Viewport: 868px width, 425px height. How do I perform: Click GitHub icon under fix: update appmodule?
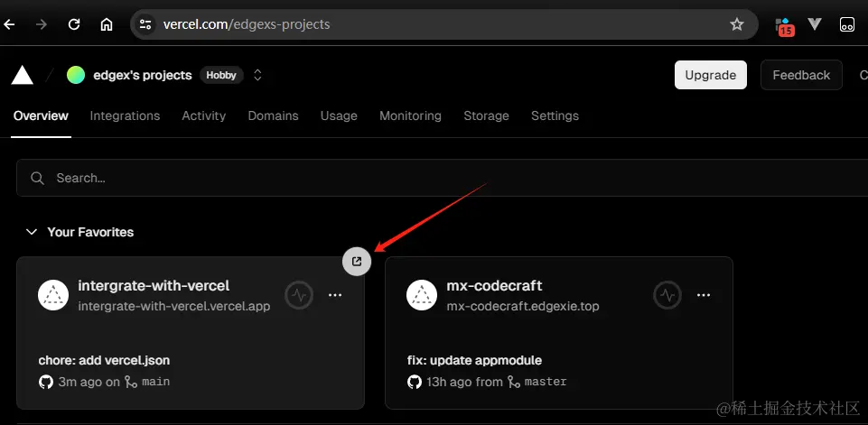coord(415,382)
